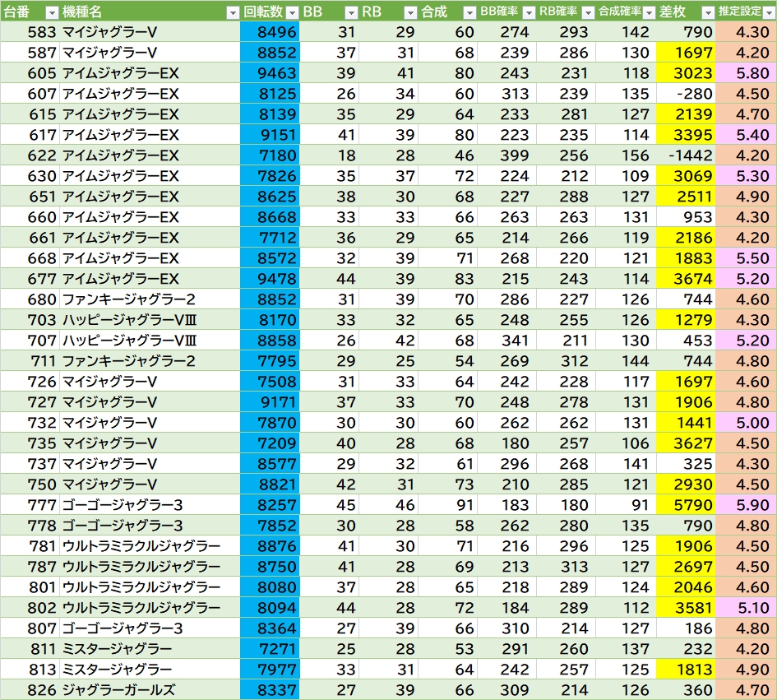
Task: Click yellow difference cell 1813
Action: click(x=687, y=670)
